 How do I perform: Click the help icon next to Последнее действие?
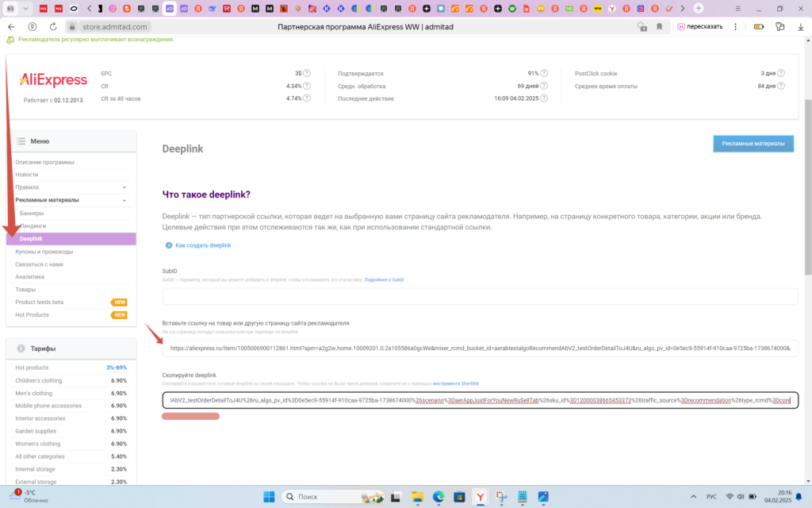544,98
